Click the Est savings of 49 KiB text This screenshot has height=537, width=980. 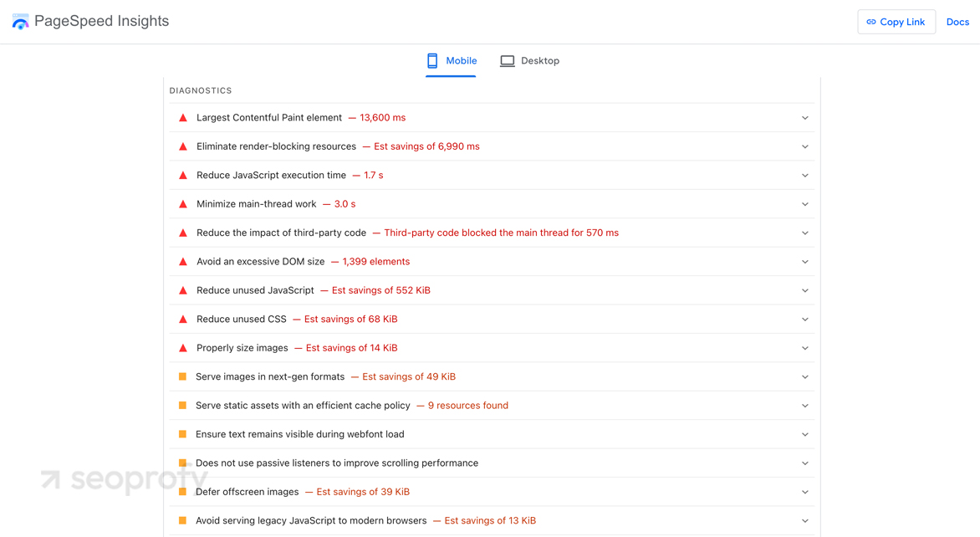click(x=409, y=376)
